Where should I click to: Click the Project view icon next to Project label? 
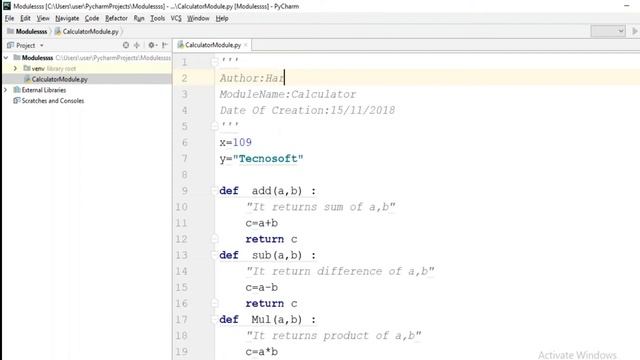pos(11,45)
